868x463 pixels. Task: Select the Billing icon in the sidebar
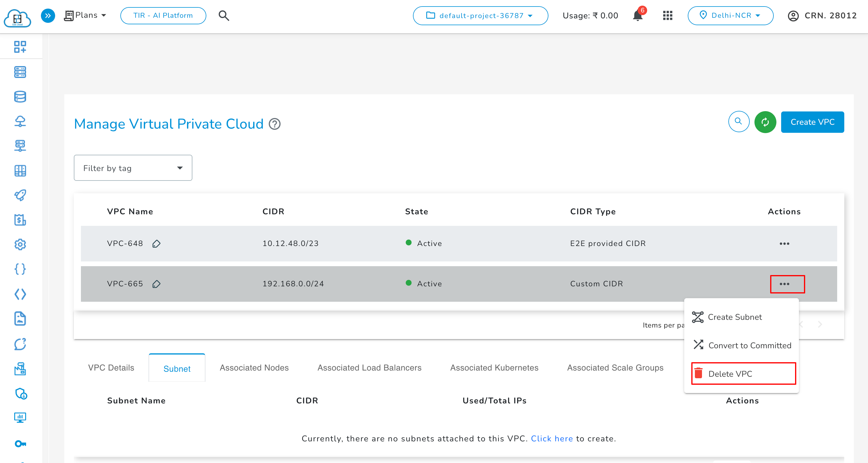coord(20,220)
